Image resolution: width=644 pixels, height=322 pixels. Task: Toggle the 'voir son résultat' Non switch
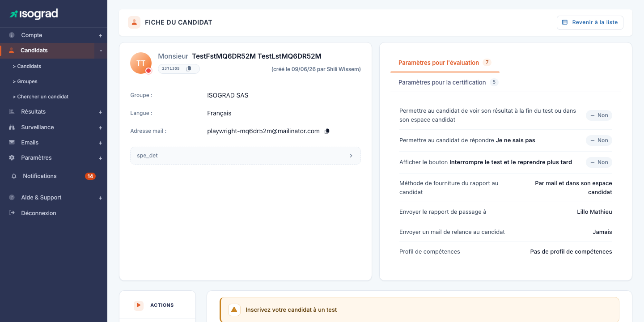pos(599,115)
